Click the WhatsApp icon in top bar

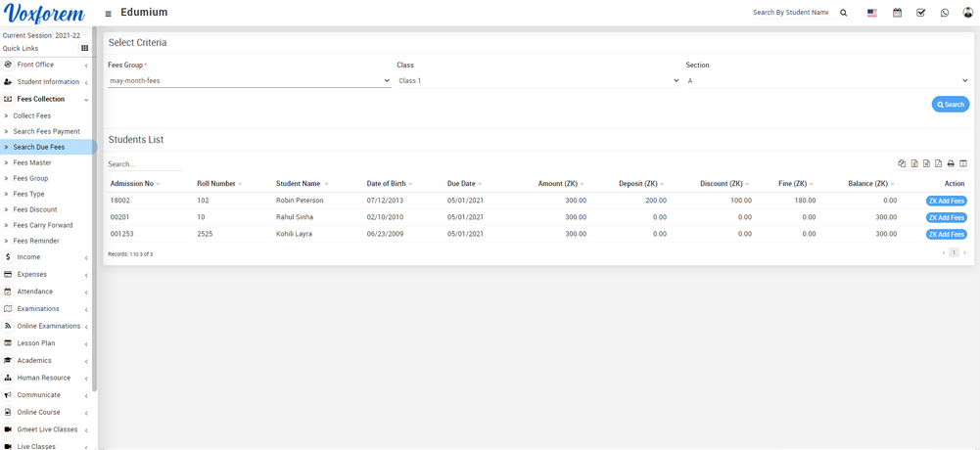945,13
